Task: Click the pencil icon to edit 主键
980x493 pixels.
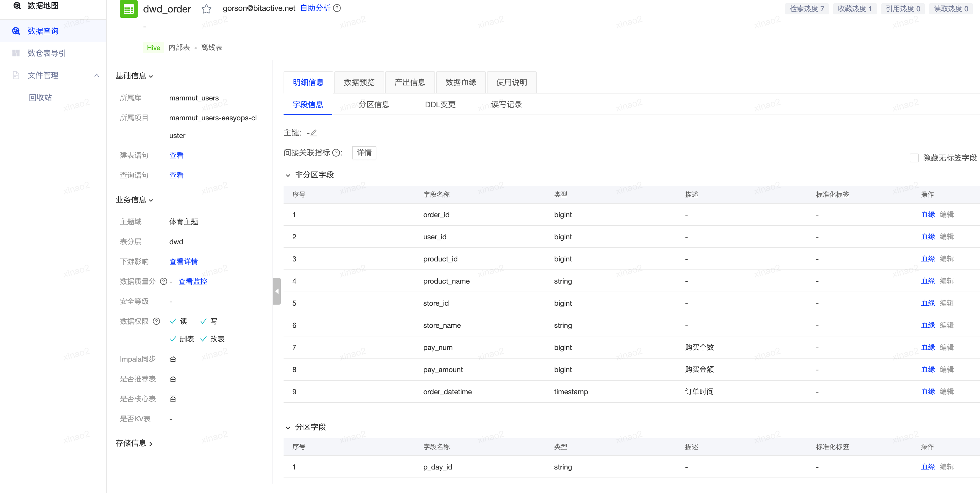Action: (313, 133)
